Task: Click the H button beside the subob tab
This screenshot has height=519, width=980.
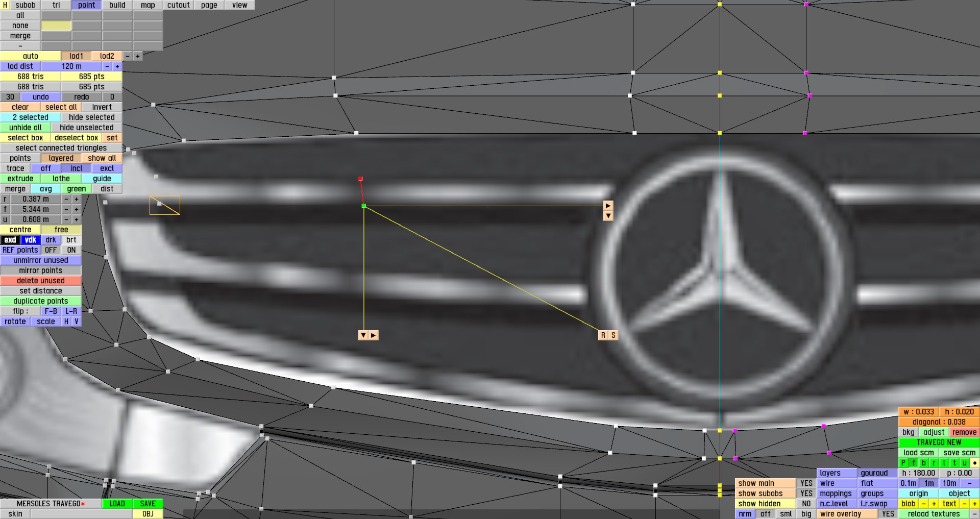Action: [x=5, y=5]
